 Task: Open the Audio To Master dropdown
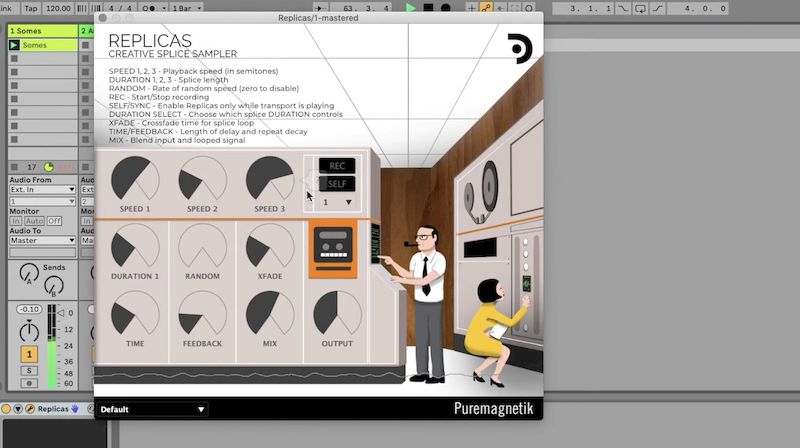pos(42,240)
